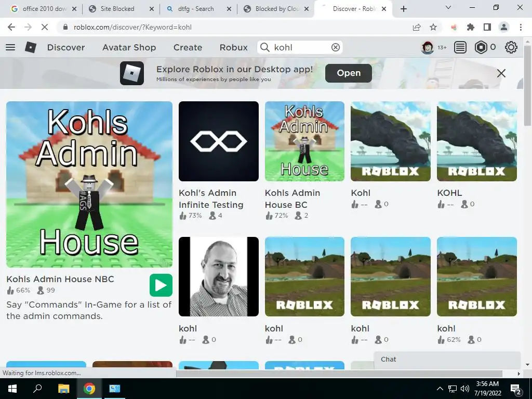Open the Windows notification center

[516, 389]
